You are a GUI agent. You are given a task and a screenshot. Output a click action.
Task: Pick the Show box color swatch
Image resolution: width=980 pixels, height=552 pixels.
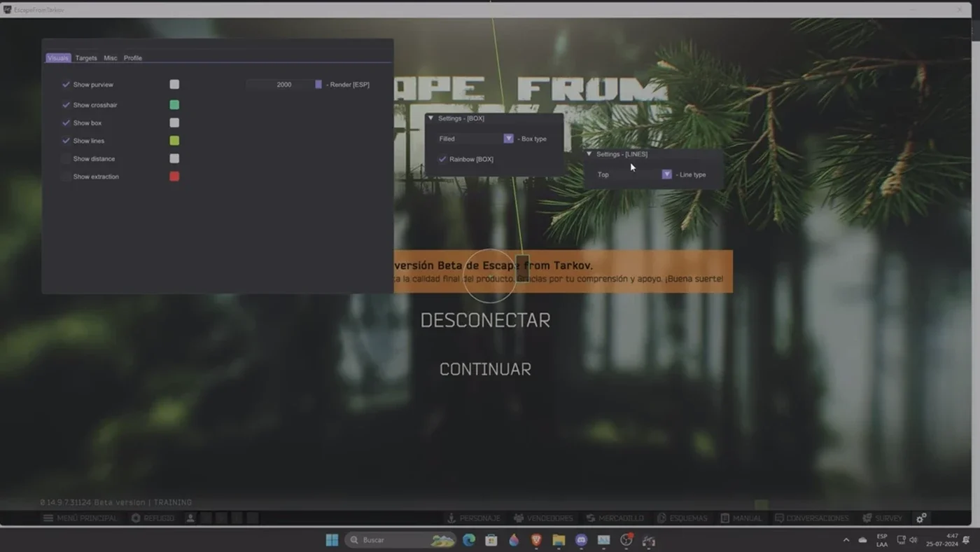click(x=174, y=123)
